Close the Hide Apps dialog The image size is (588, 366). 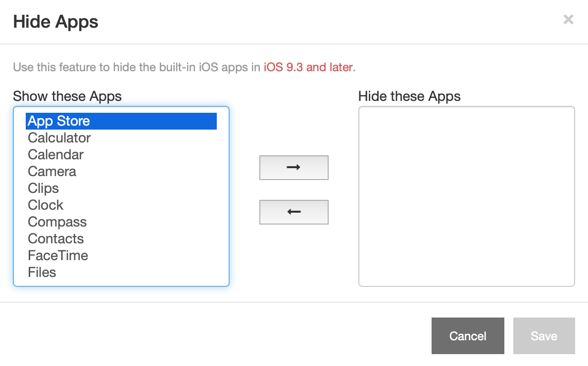[568, 19]
